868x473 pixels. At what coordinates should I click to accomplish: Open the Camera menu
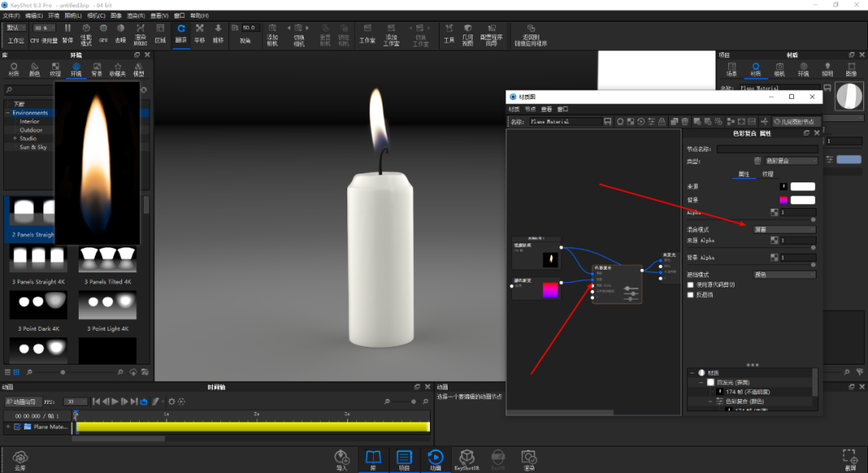(96, 15)
